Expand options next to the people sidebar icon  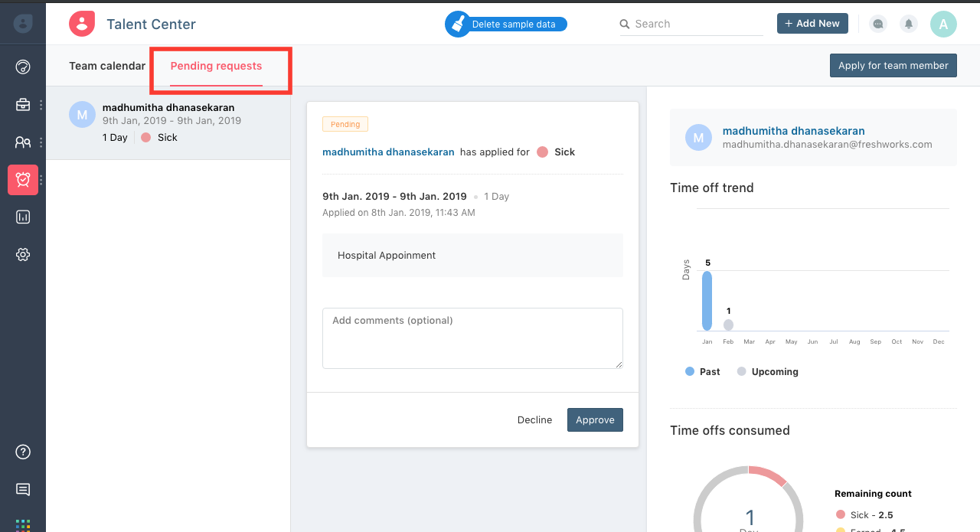coord(41,142)
